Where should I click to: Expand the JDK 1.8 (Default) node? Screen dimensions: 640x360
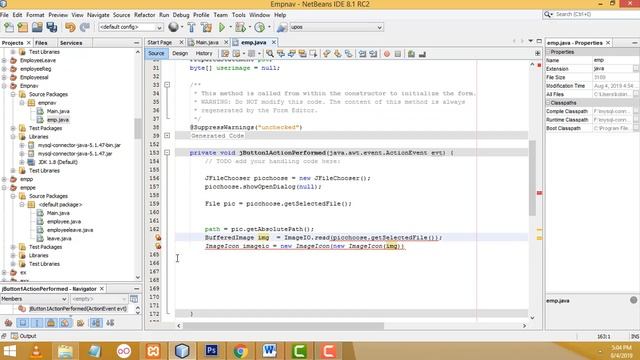22,162
